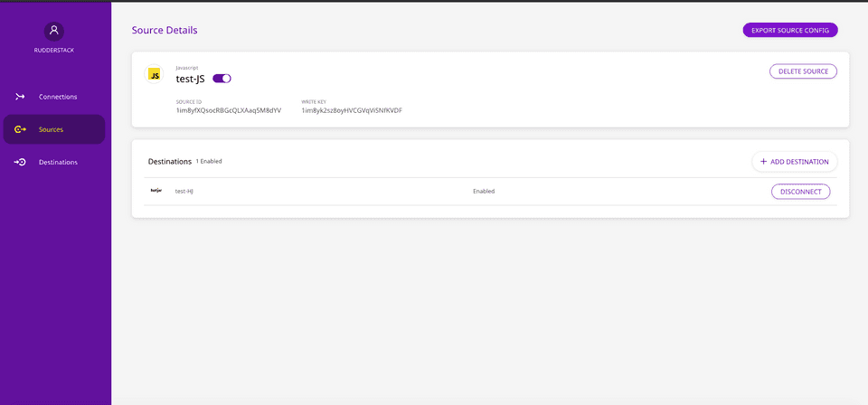Image resolution: width=868 pixels, height=405 pixels.
Task: Disconnect the test-HJ destination
Action: click(x=800, y=192)
